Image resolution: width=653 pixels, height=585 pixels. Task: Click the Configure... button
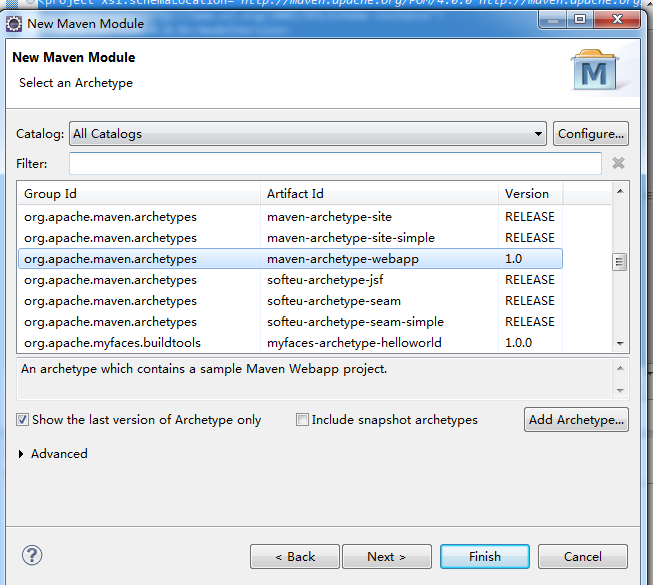coord(591,134)
